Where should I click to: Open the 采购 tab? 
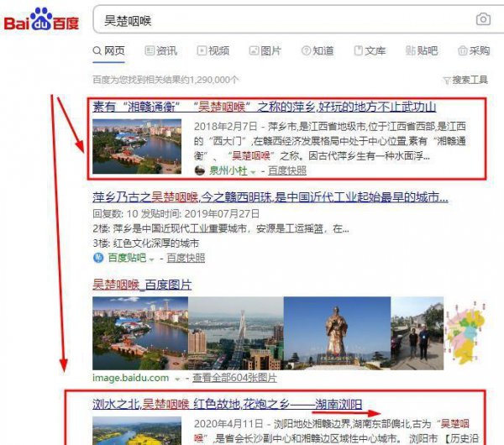click(x=474, y=50)
